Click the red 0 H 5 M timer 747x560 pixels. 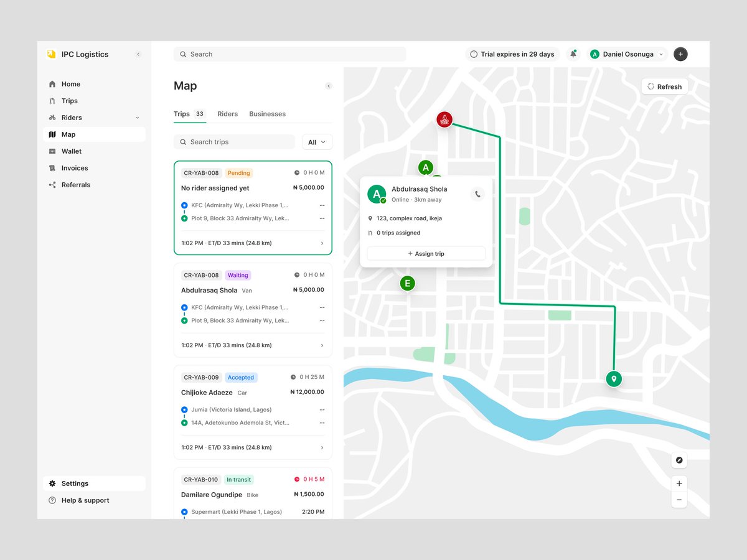309,479
